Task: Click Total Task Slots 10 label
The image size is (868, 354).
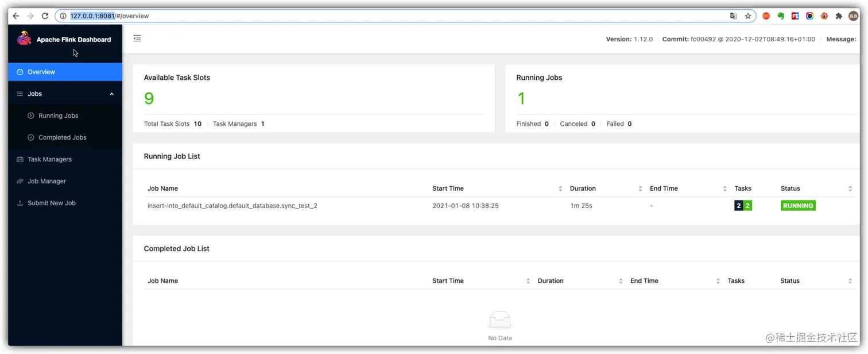Action: [x=173, y=124]
